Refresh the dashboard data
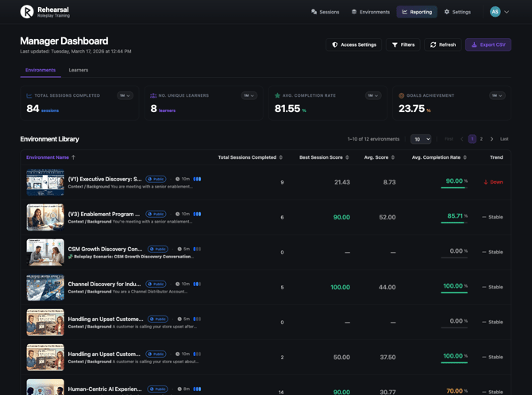This screenshot has height=395, width=532. tap(443, 45)
